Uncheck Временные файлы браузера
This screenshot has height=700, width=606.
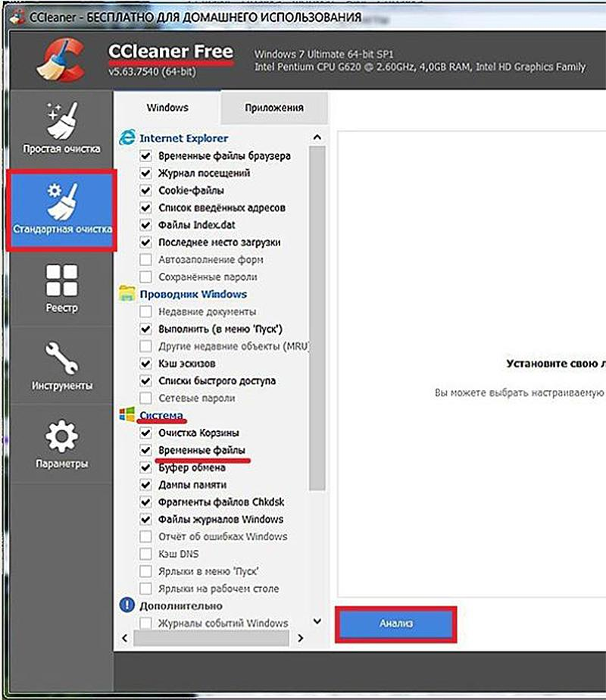click(x=145, y=156)
